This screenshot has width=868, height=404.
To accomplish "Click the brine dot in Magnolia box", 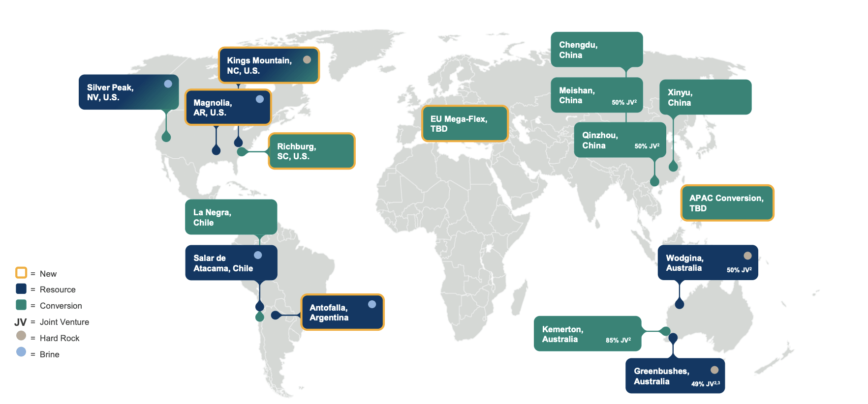I will pos(260,99).
